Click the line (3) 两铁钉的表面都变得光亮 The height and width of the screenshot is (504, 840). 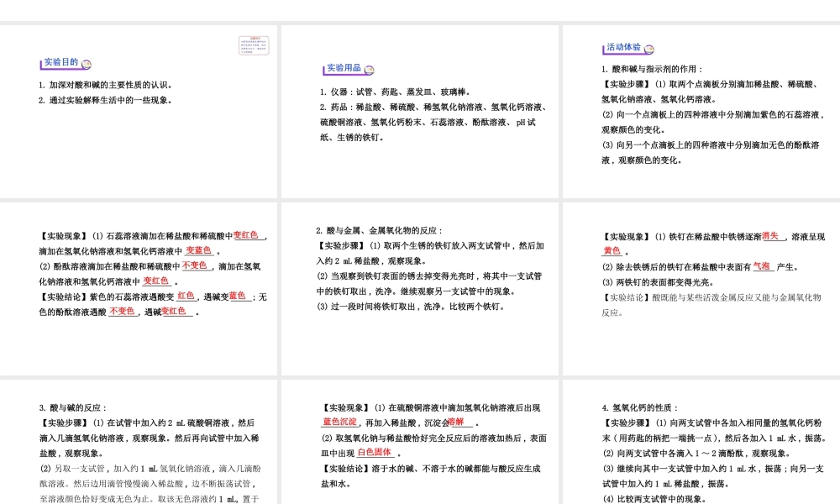tap(659, 282)
